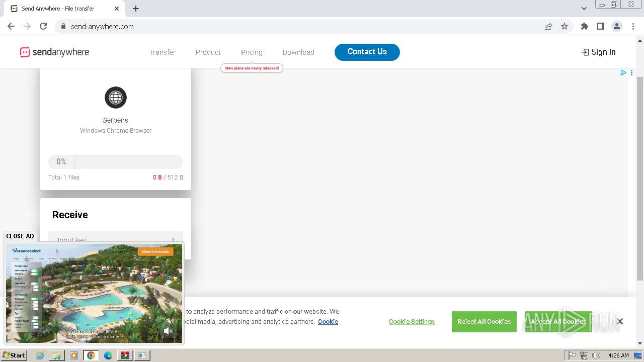Click the page vertical scrollbar
This screenshot has height=362, width=644.
(640, 178)
